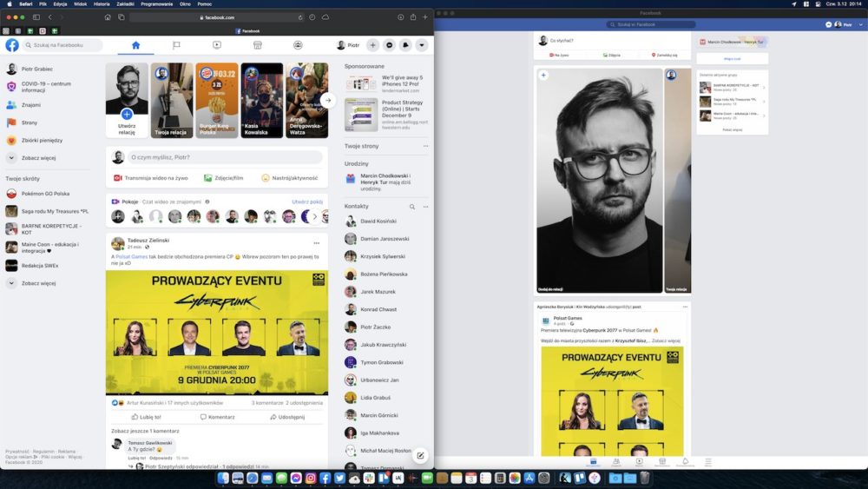Open Twitter from the Dock
This screenshot has height=489, width=868.
[339, 478]
